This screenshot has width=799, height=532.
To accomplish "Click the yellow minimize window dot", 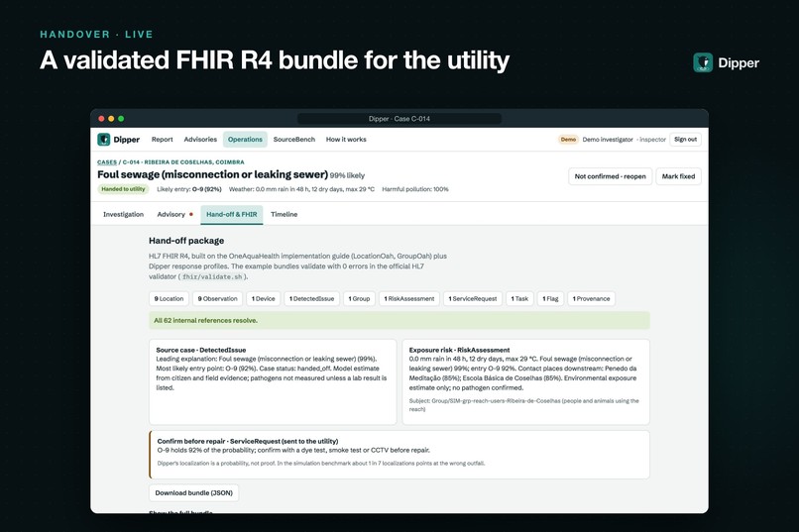I will [x=111, y=119].
